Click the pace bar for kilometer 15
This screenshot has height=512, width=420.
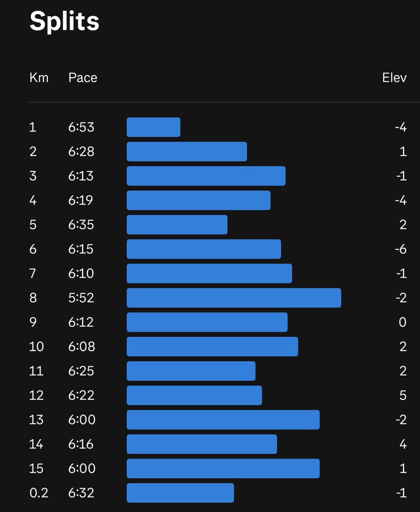pyautogui.click(x=223, y=468)
